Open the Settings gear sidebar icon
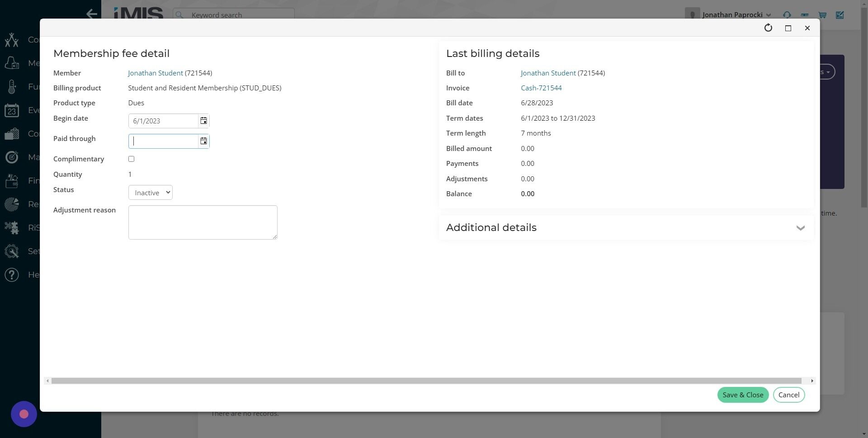The image size is (868, 438). [12, 251]
